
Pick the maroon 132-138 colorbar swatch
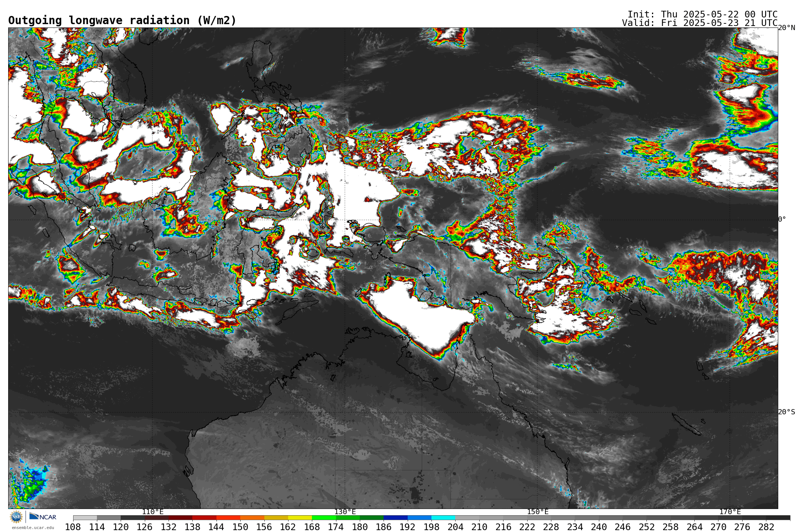(180, 518)
